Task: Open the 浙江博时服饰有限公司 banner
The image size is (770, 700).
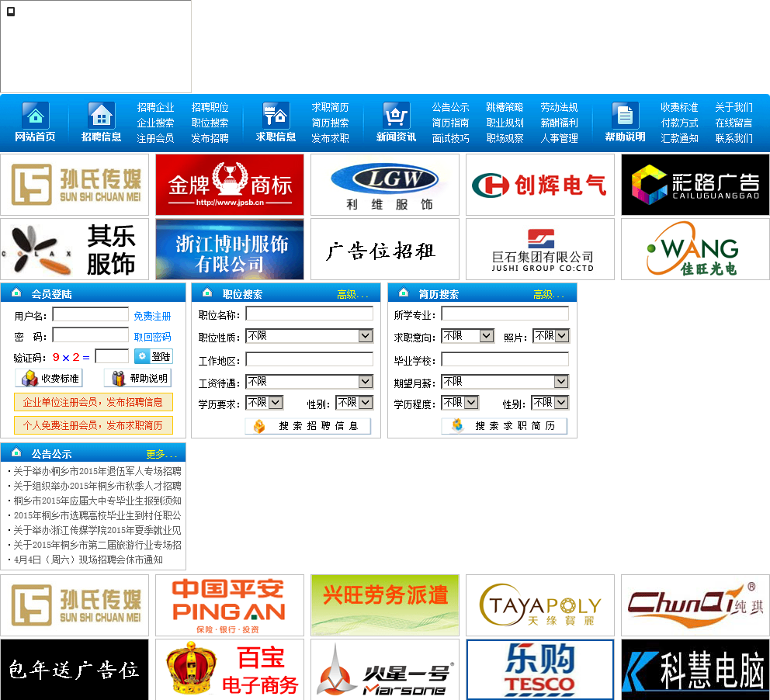Action: (230, 249)
